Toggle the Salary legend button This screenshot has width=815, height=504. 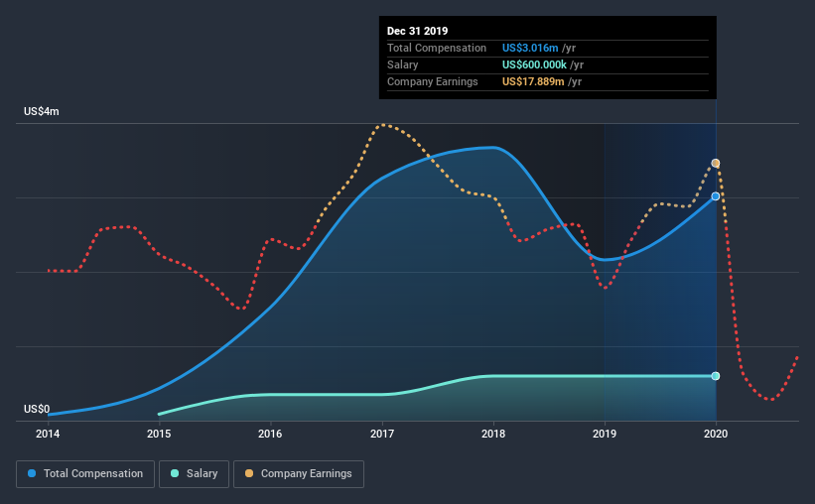coord(194,474)
